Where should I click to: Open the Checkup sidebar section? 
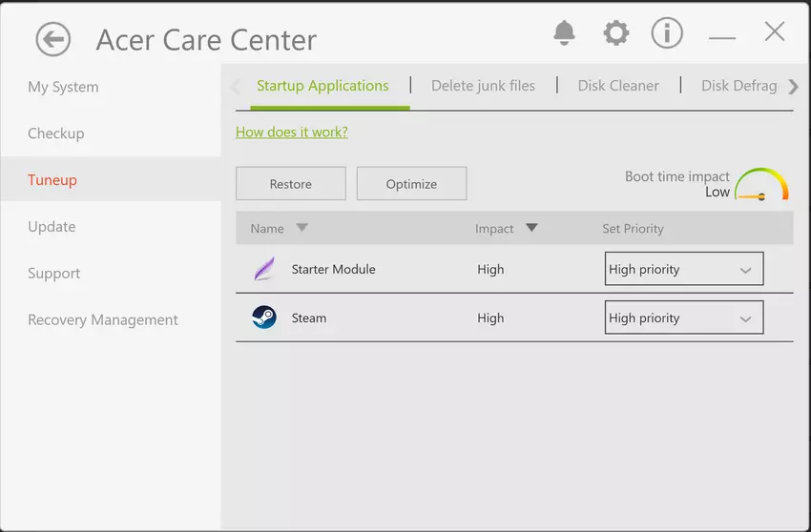click(56, 133)
